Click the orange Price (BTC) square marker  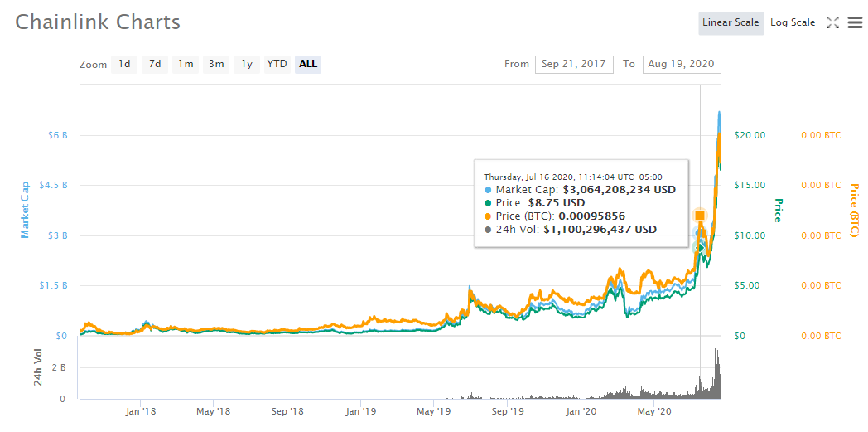[700, 215]
